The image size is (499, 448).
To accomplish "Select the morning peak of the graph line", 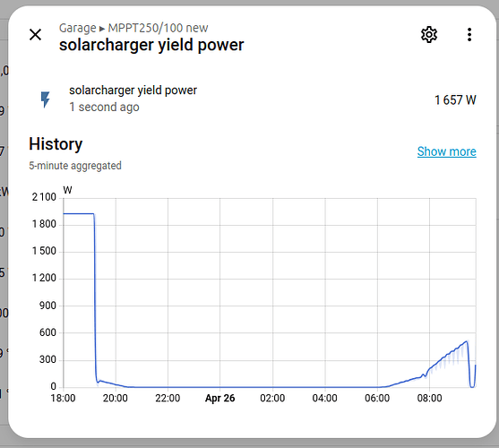I will [466, 341].
